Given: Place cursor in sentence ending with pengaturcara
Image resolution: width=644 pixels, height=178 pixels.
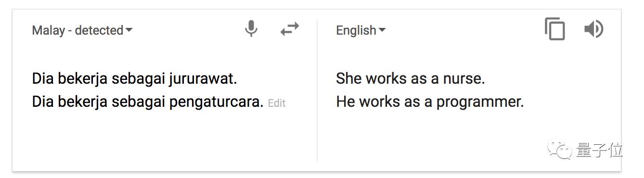Looking at the screenshot, I should [148, 102].
